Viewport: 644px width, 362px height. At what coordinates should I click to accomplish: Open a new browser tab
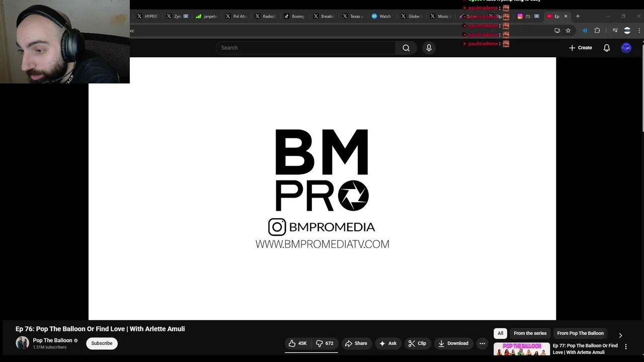[578, 16]
